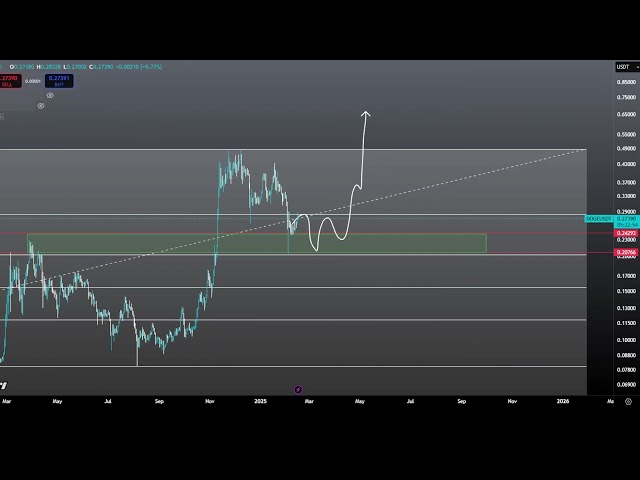Click the red SELL price button
The image size is (640, 480).
pos(8,81)
